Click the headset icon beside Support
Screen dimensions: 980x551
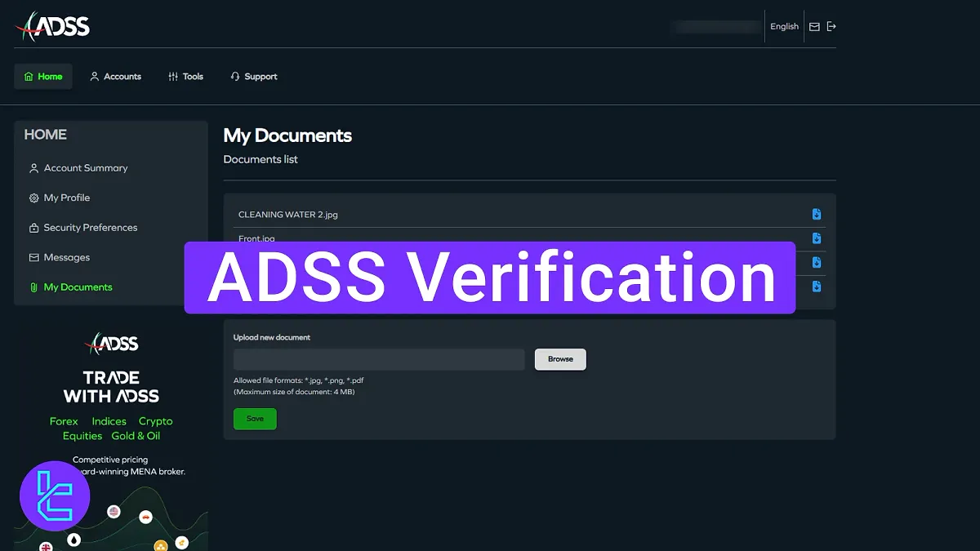236,76
